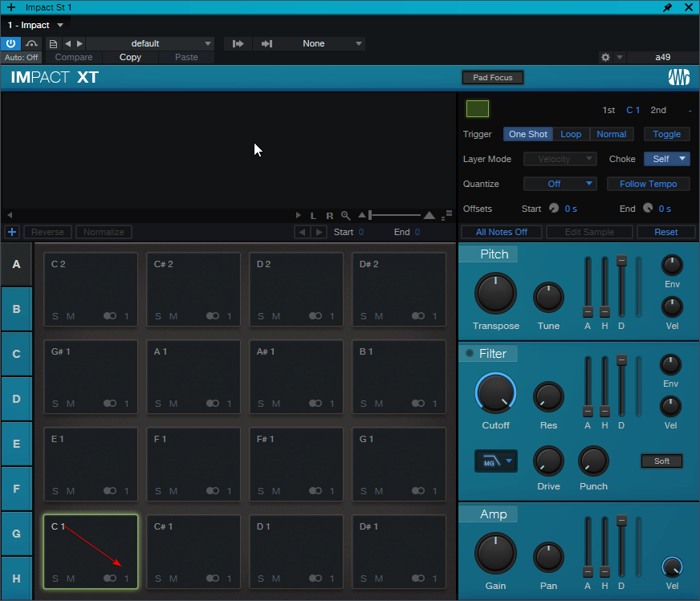Select pad bank H
The width and height of the screenshot is (700, 601).
(16, 579)
